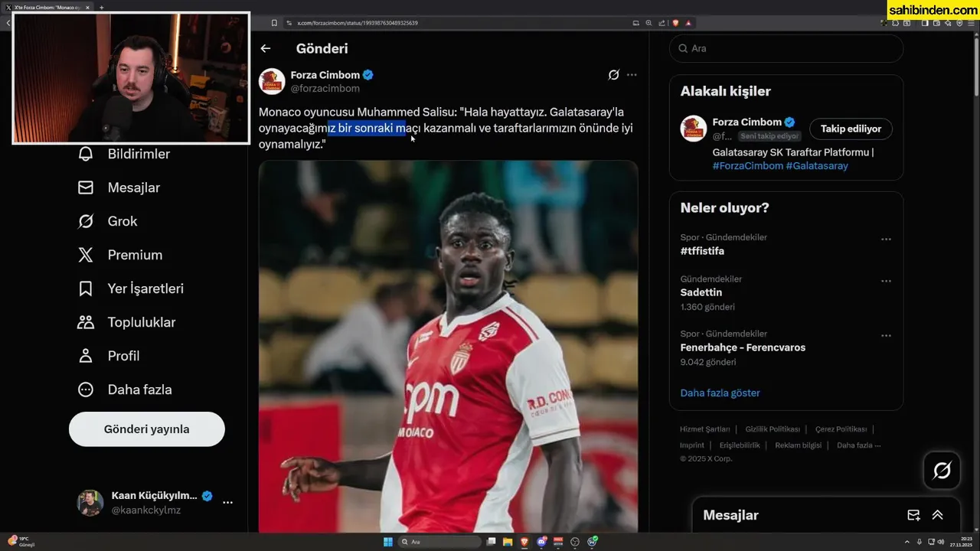Screen dimensions: 980x551
Task: Click the #Galatasaray hashtag link
Action: tap(817, 165)
